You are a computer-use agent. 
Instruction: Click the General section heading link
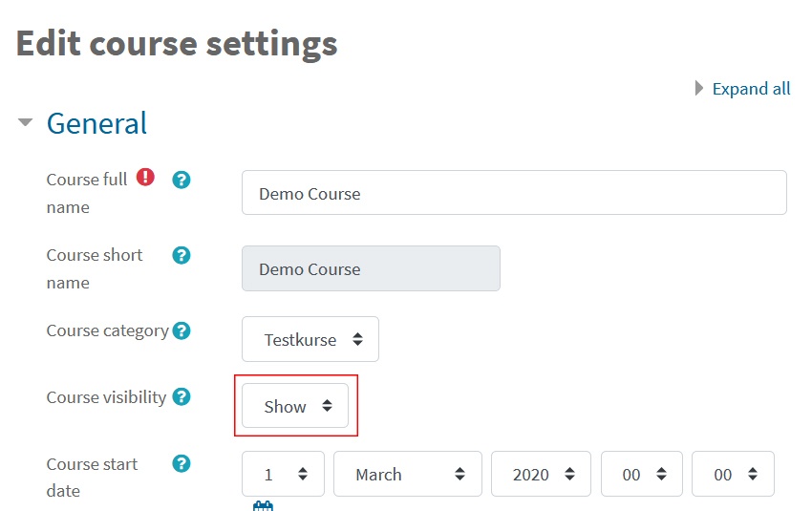(x=96, y=123)
